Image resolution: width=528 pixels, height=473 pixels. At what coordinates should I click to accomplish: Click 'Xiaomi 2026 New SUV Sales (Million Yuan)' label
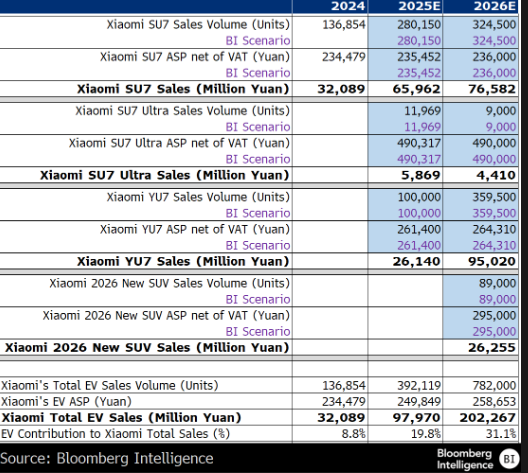(x=147, y=348)
